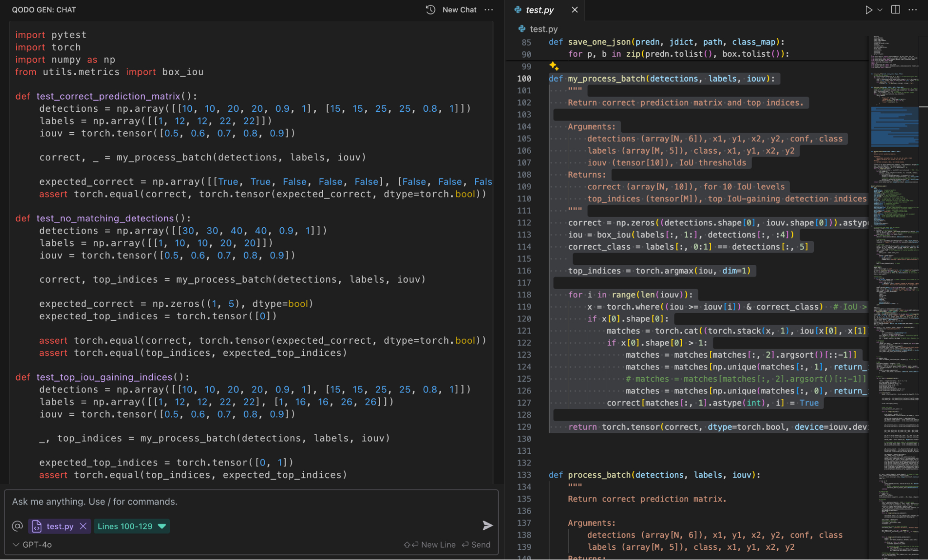Close the test.py editor tab
Screen dimensions: 928x560
point(574,9)
